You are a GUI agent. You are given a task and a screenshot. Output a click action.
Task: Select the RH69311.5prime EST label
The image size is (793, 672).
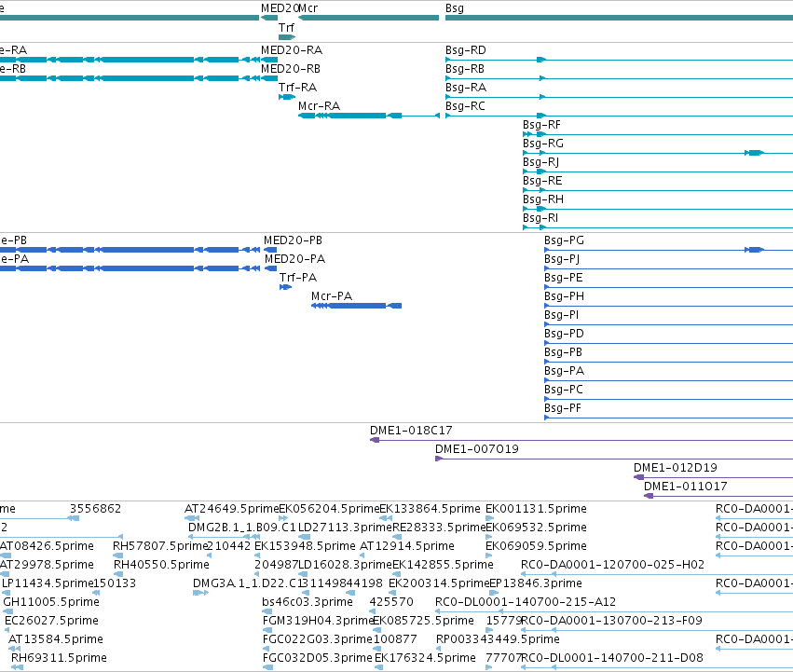pos(59,658)
